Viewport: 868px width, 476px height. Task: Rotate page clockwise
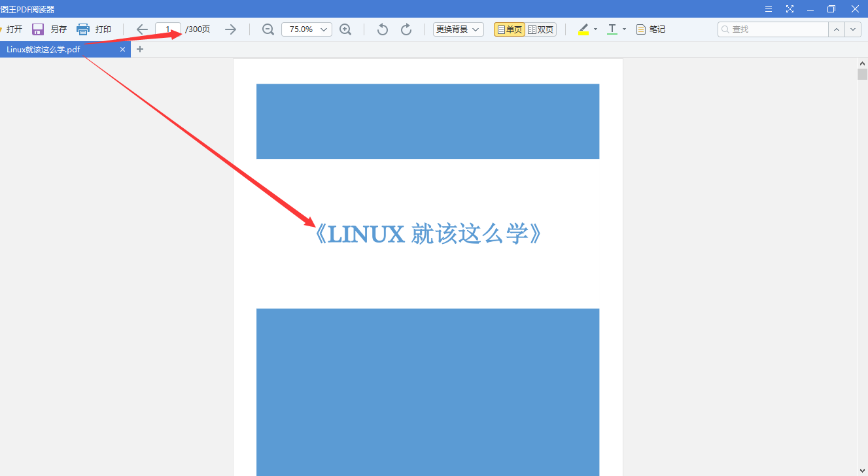406,29
